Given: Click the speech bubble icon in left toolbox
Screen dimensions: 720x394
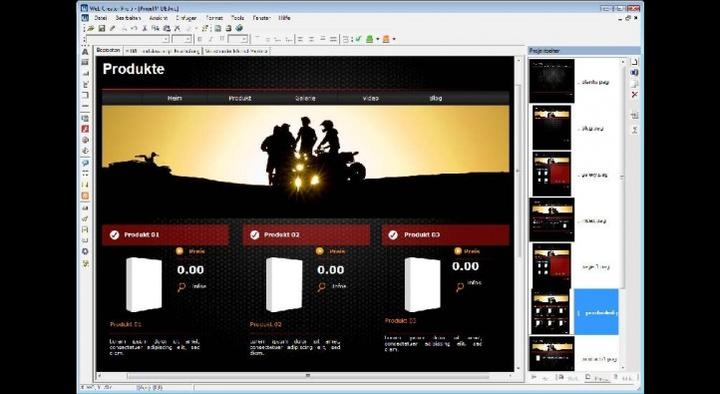Looking at the screenshot, I should tap(85, 163).
